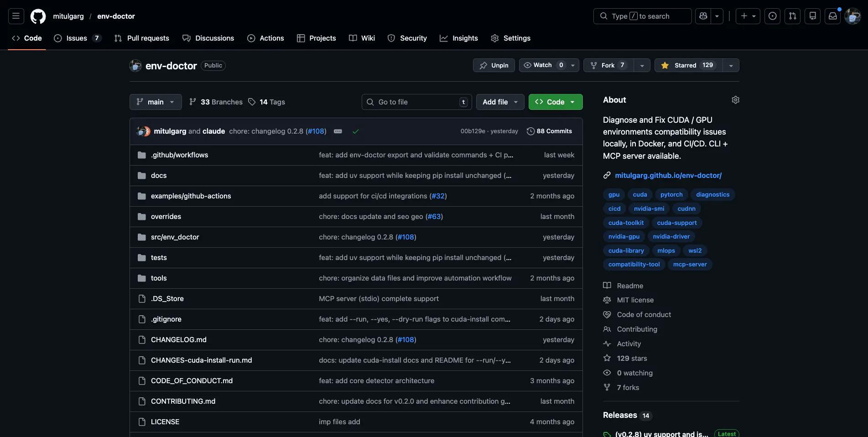Open the notifications inbox icon

[832, 16]
